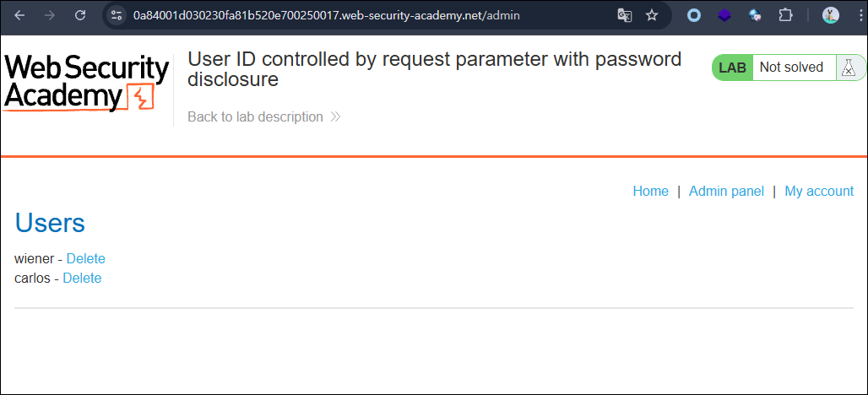Open the Admin panel link

click(726, 191)
